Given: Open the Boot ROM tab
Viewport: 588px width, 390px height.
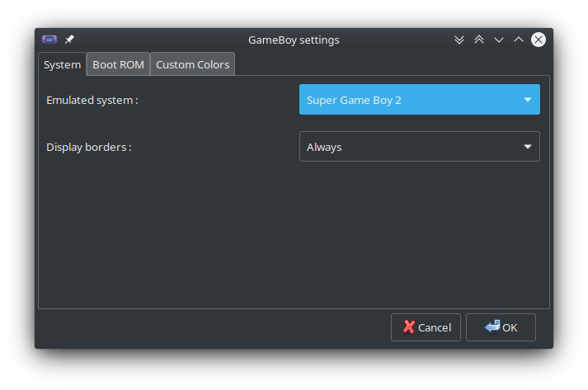Looking at the screenshot, I should [x=118, y=64].
